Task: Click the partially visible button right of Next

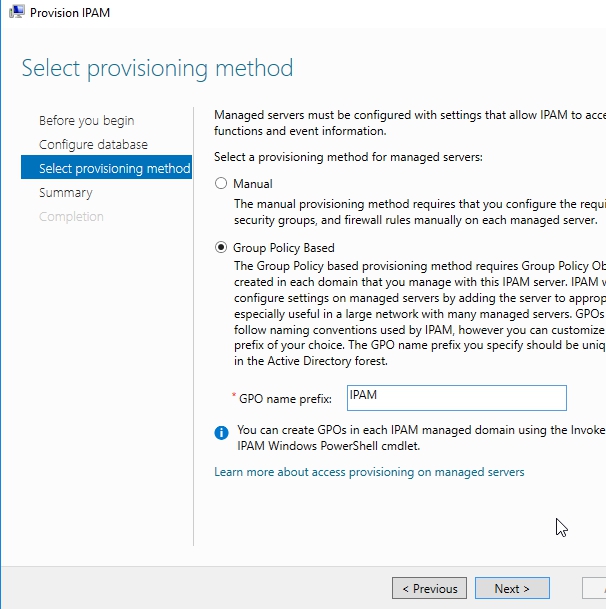Action: [x=594, y=588]
